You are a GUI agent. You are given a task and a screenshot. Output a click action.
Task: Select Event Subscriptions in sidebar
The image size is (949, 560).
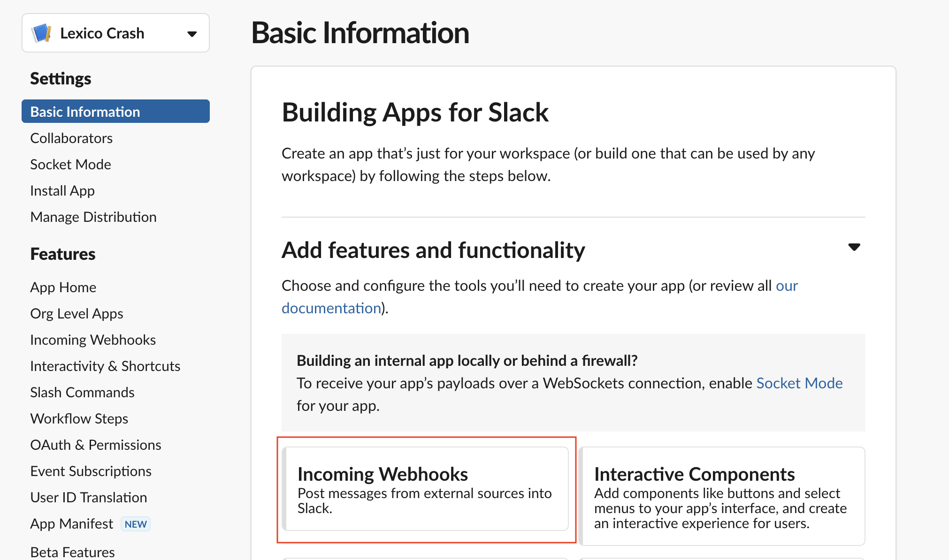point(91,471)
